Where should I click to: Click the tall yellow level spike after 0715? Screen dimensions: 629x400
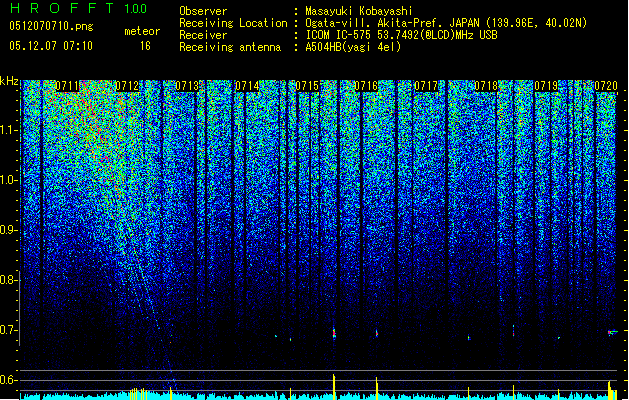pos(334,387)
